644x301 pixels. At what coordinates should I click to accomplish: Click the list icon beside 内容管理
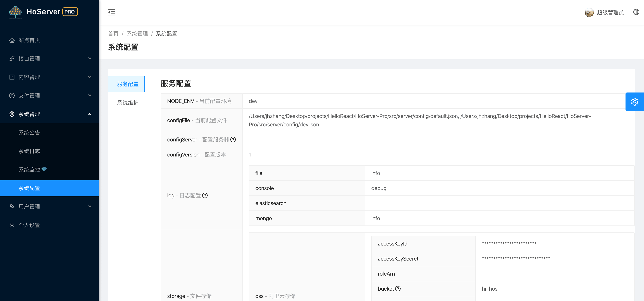point(12,77)
